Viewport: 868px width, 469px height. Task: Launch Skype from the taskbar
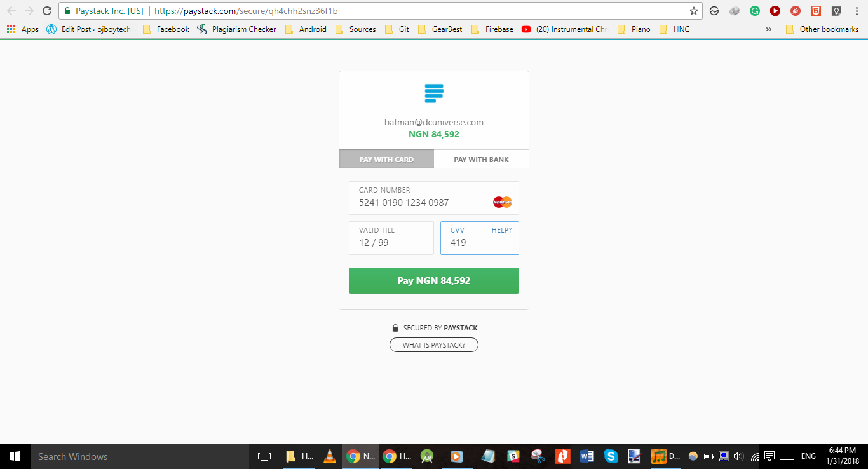click(611, 456)
